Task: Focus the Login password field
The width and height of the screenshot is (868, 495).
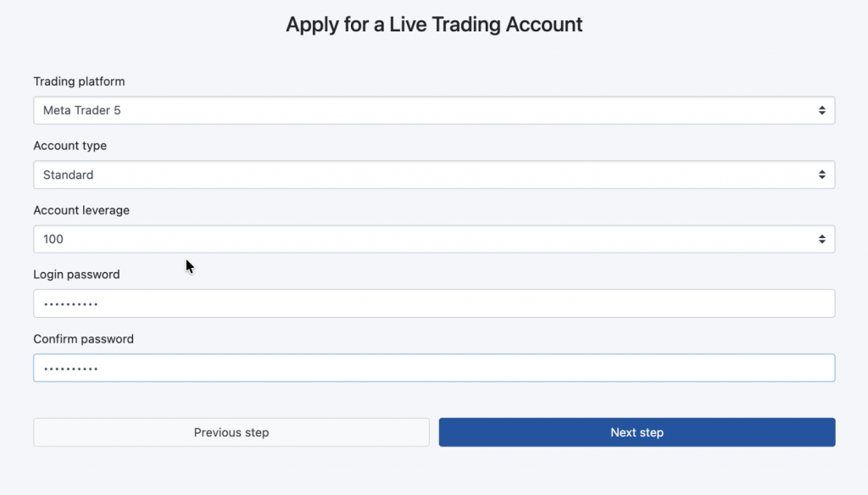Action: [x=434, y=303]
